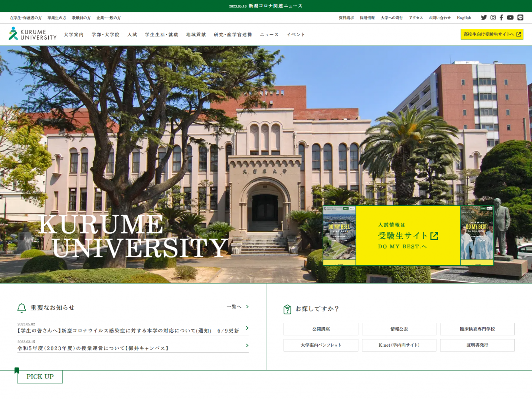Click the external link icon on 受験生サイト banner

[x=434, y=236]
